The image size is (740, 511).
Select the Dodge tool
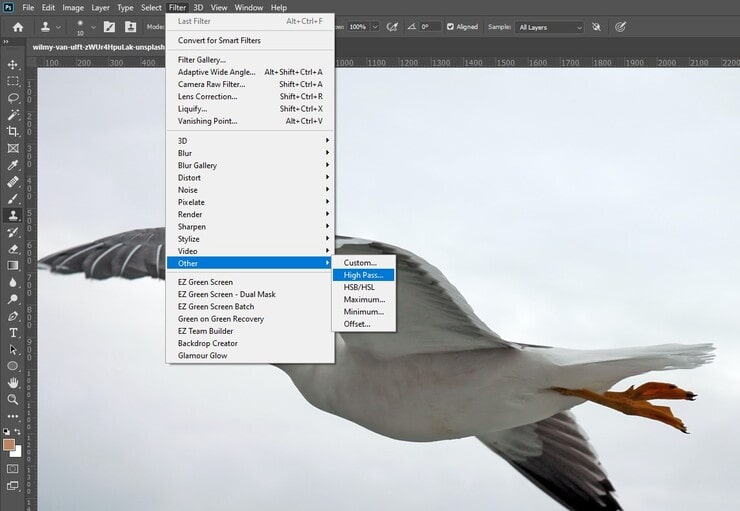pos(13,299)
